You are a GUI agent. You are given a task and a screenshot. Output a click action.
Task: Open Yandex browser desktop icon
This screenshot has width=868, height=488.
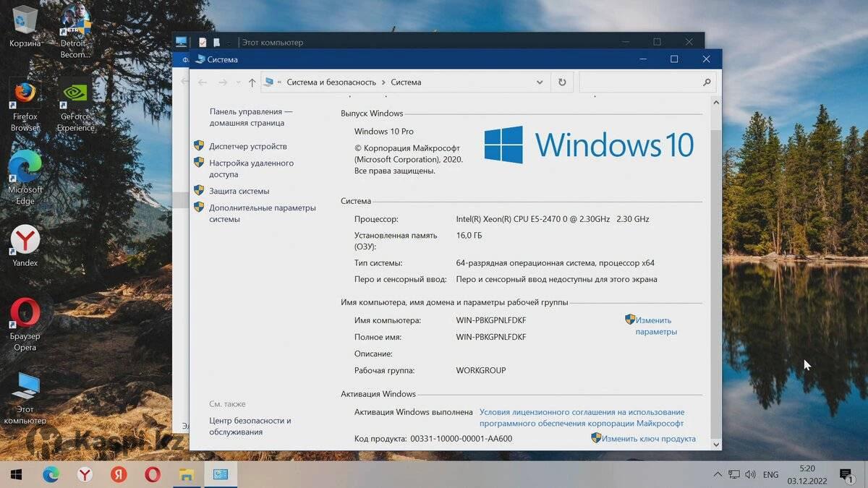[x=25, y=241]
